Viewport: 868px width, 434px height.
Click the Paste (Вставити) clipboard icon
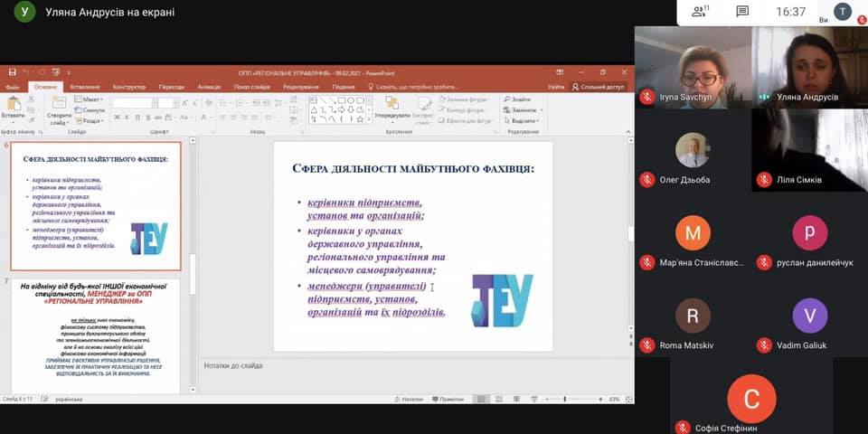[14, 105]
